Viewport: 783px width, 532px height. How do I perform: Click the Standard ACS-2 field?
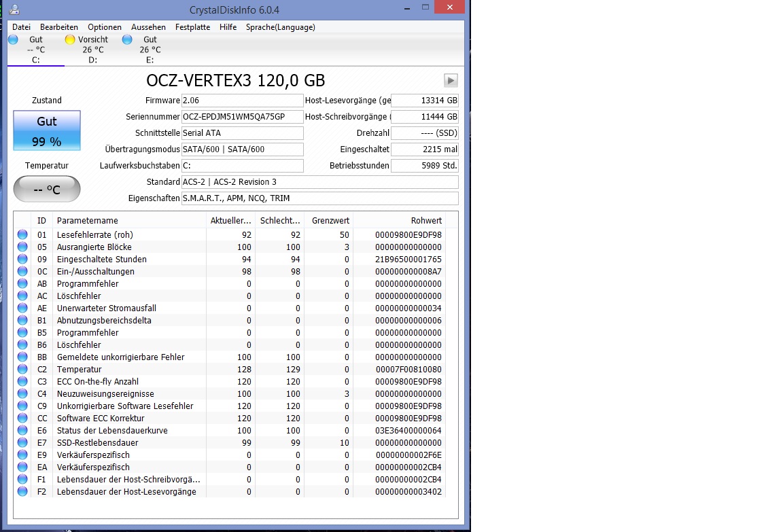click(x=319, y=181)
